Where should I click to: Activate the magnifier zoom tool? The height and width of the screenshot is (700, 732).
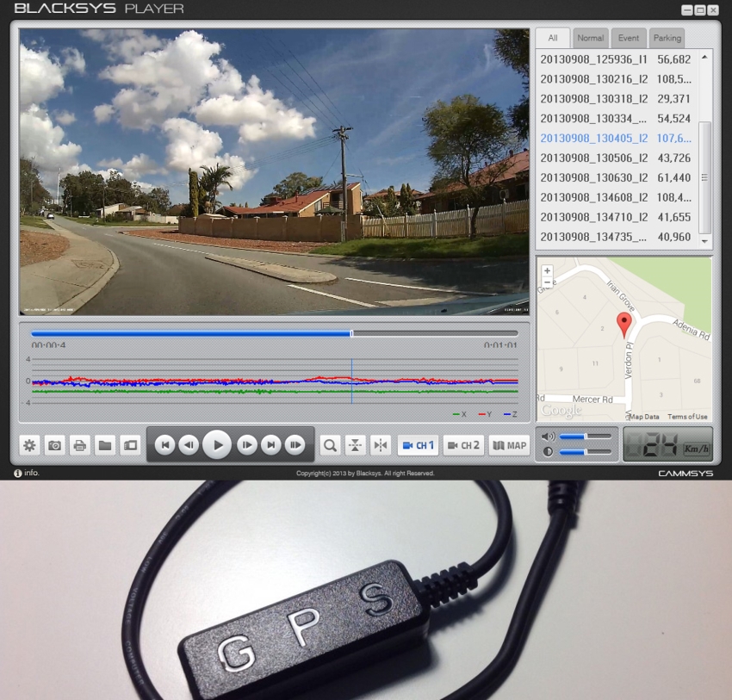point(330,445)
